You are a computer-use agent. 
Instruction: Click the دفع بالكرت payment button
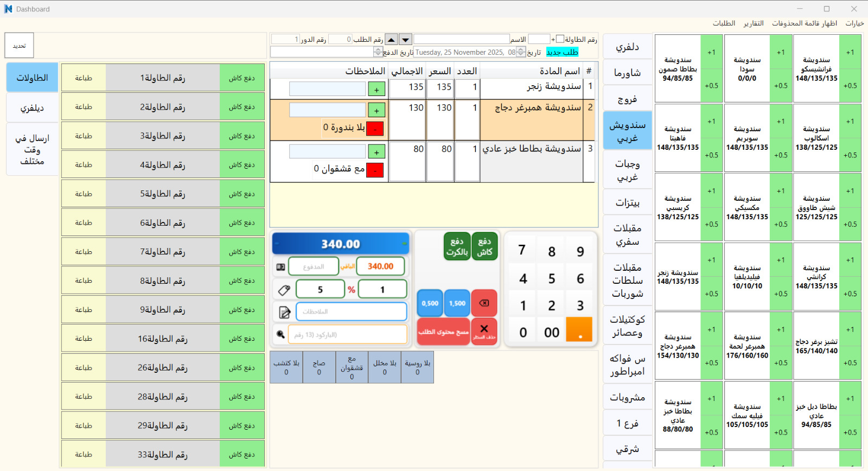(457, 246)
